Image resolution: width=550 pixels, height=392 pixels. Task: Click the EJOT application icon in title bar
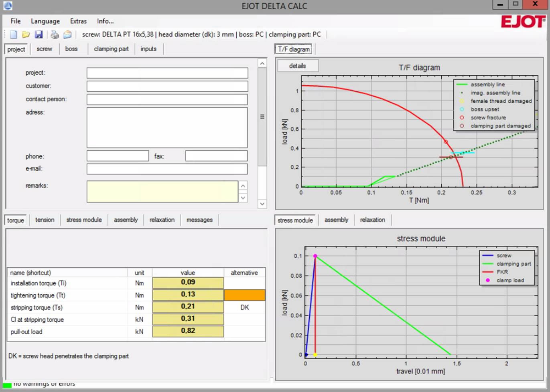click(x=7, y=6)
